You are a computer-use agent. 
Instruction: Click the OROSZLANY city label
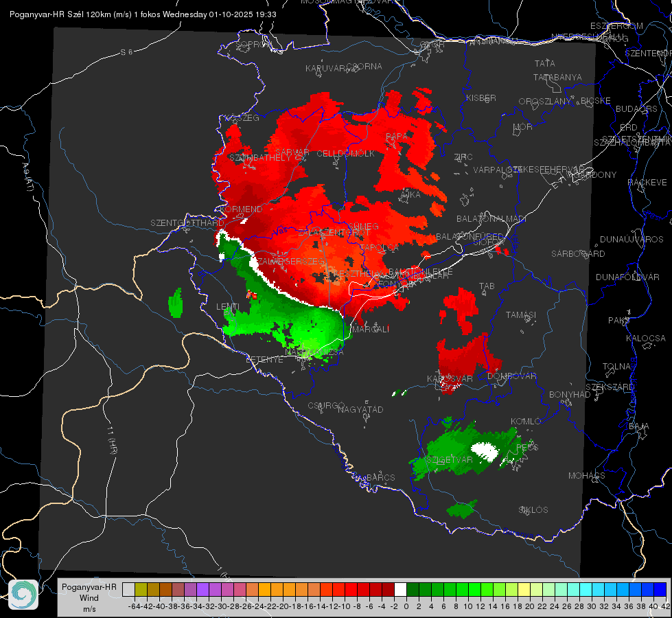coord(545,102)
